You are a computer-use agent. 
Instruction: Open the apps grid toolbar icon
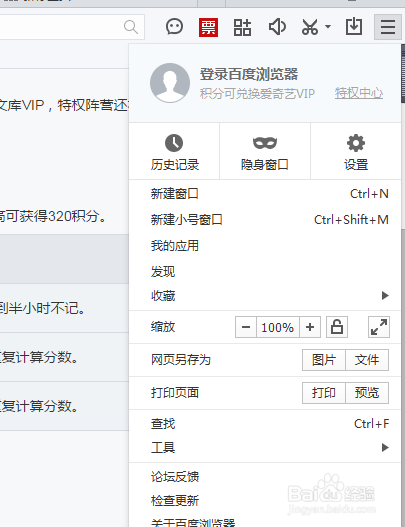click(242, 27)
